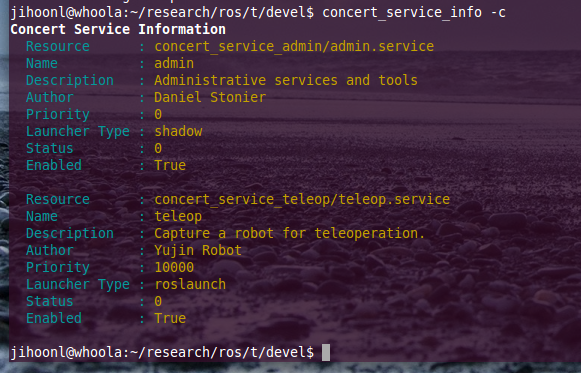The height and width of the screenshot is (373, 581).
Task: Click 'concert_service_admin/admin.service' resource value
Action: [x=294, y=47]
